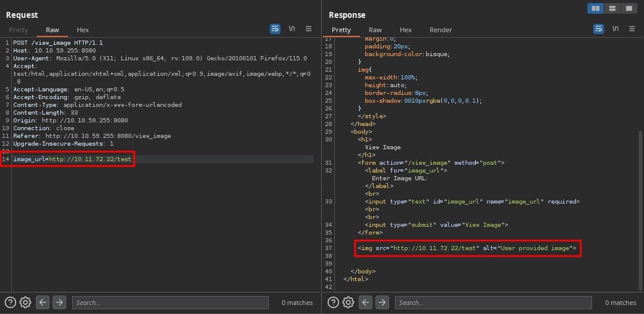Select the Raw tab in Response

(x=375, y=30)
